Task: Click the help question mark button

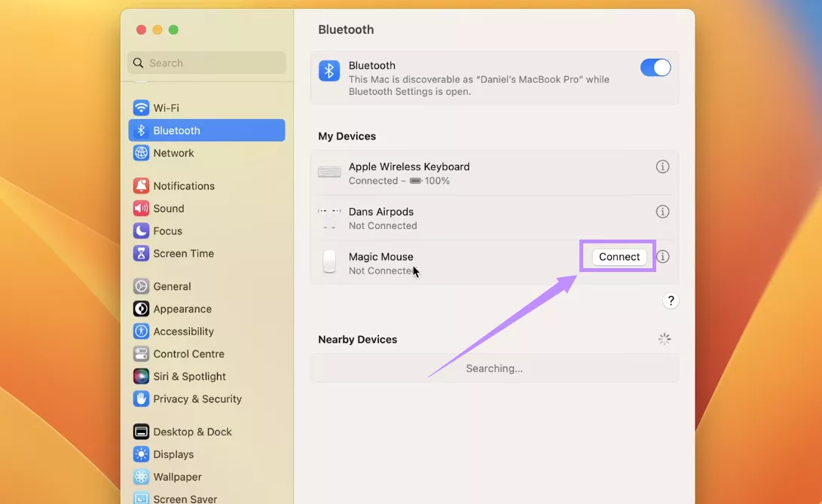Action: click(671, 301)
